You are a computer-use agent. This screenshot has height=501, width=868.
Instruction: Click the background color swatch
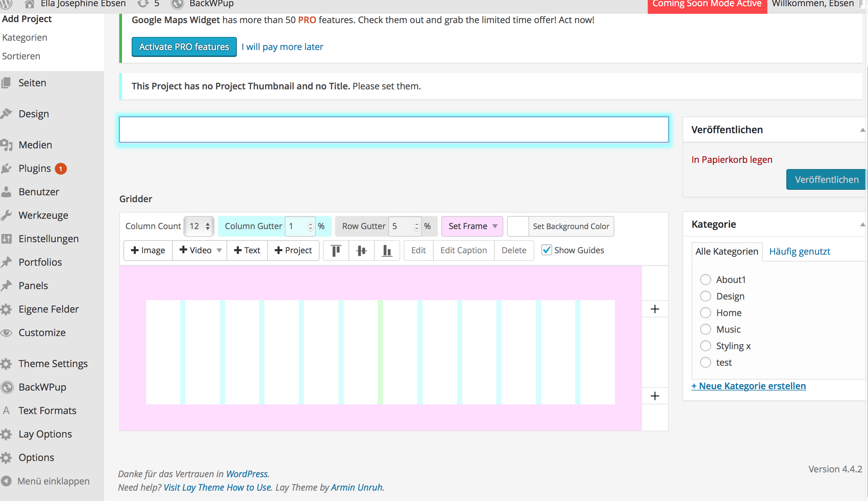[518, 226]
